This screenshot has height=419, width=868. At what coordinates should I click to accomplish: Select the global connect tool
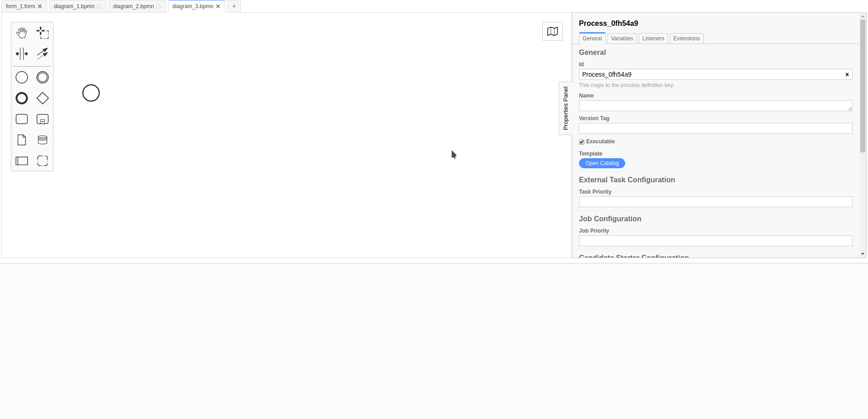pos(42,54)
